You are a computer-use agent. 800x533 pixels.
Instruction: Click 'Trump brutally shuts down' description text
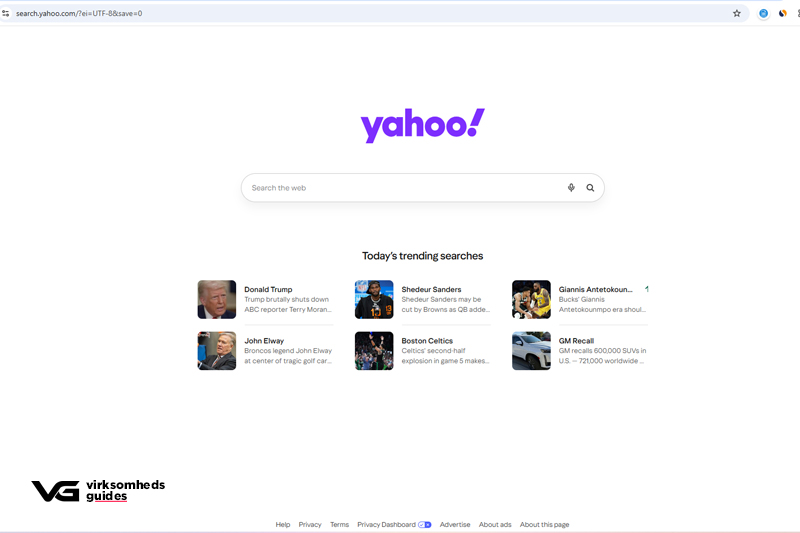(x=286, y=299)
